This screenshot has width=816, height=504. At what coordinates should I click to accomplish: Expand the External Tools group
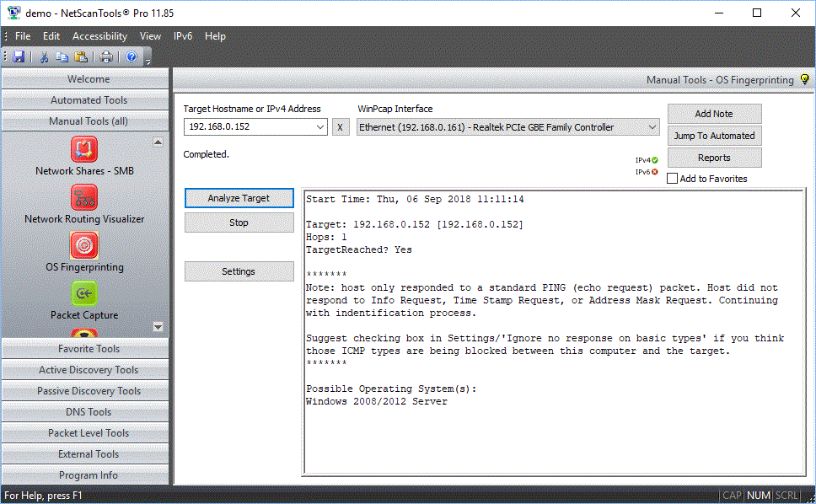point(85,454)
